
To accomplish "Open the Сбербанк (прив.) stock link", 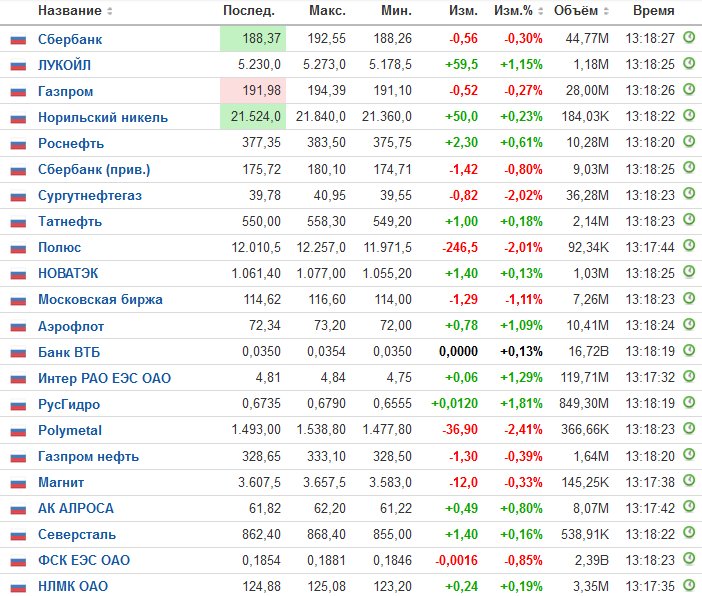I will pyautogui.click(x=94, y=170).
